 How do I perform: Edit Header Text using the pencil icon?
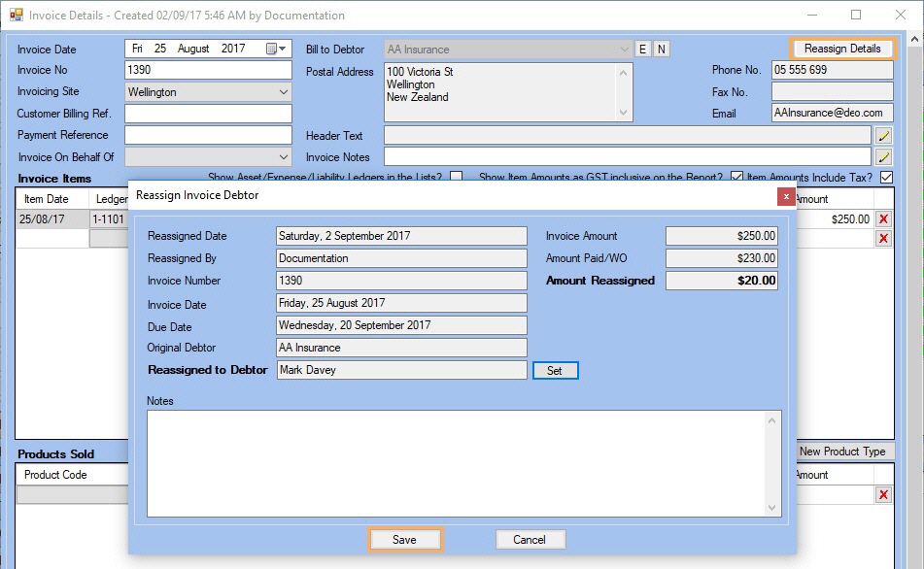(x=882, y=135)
